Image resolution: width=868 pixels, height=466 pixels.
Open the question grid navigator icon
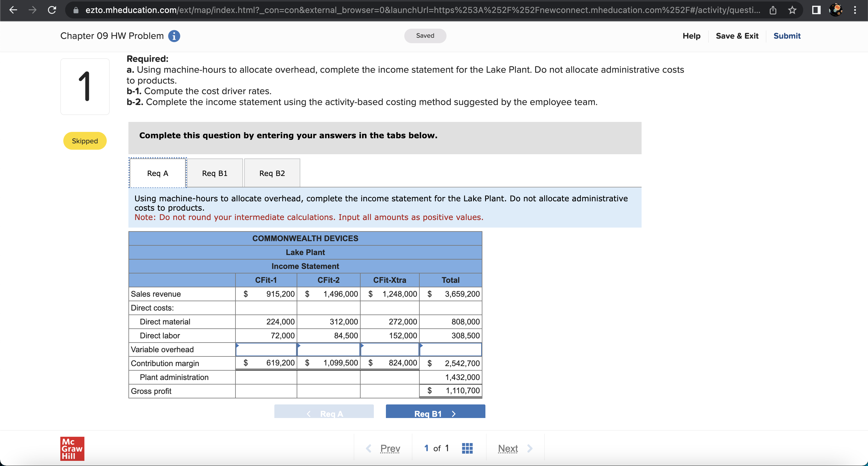(x=467, y=448)
